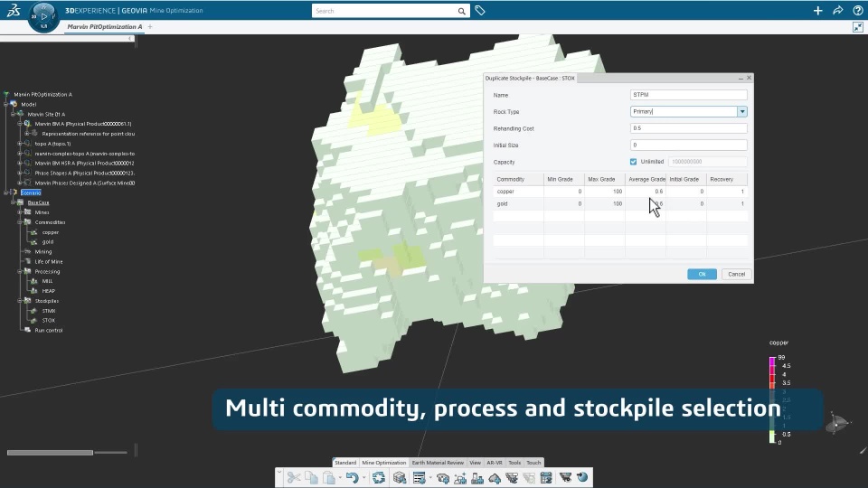This screenshot has width=868, height=488.
Task: Click the pit shells layered icon
Action: tap(512, 477)
